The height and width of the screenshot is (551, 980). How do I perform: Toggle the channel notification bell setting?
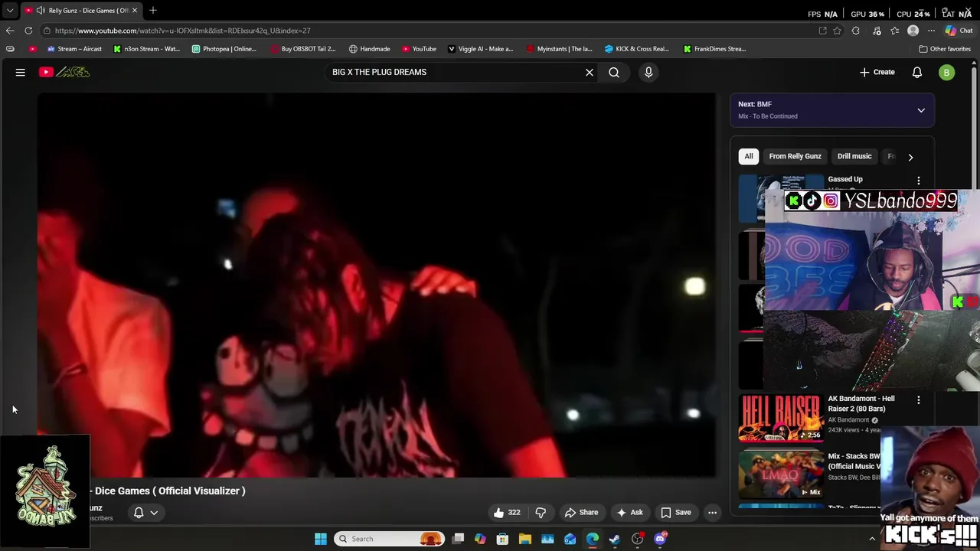(145, 513)
